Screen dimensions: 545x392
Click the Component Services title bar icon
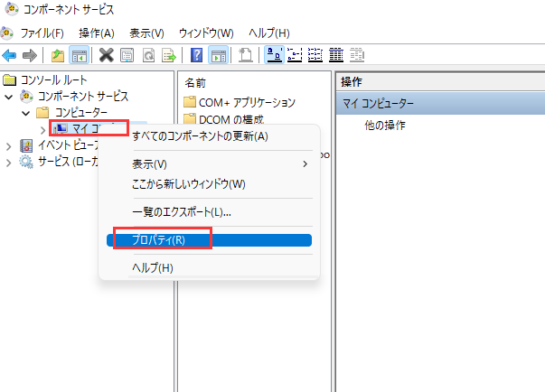coord(12,9)
